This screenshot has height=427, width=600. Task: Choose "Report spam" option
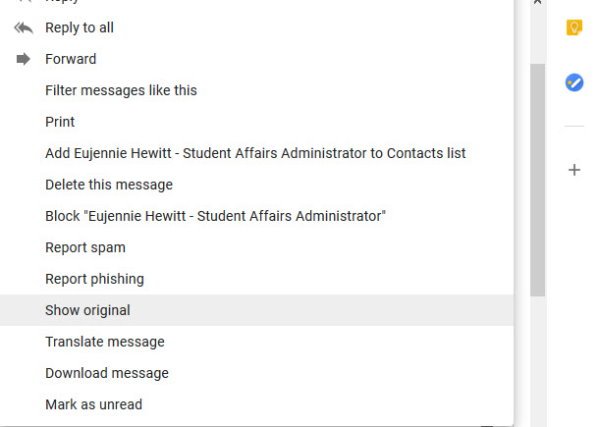click(x=85, y=247)
